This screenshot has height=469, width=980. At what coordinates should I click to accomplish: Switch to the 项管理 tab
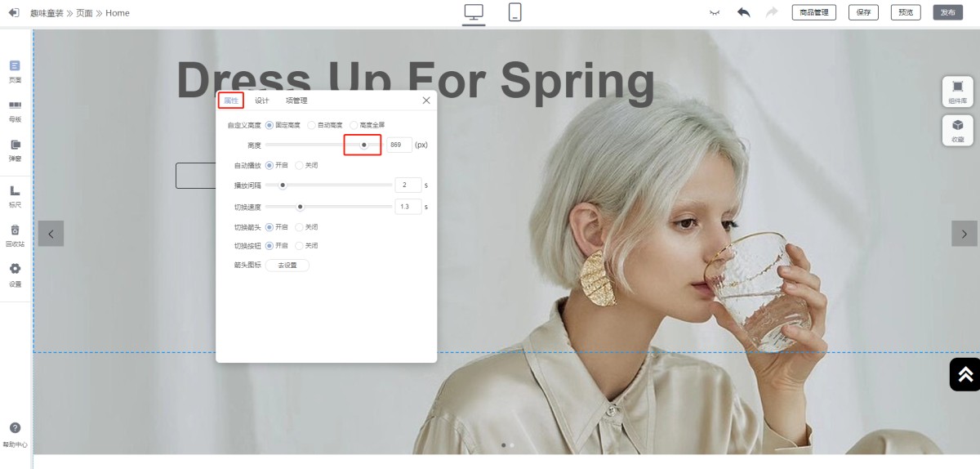(x=296, y=100)
